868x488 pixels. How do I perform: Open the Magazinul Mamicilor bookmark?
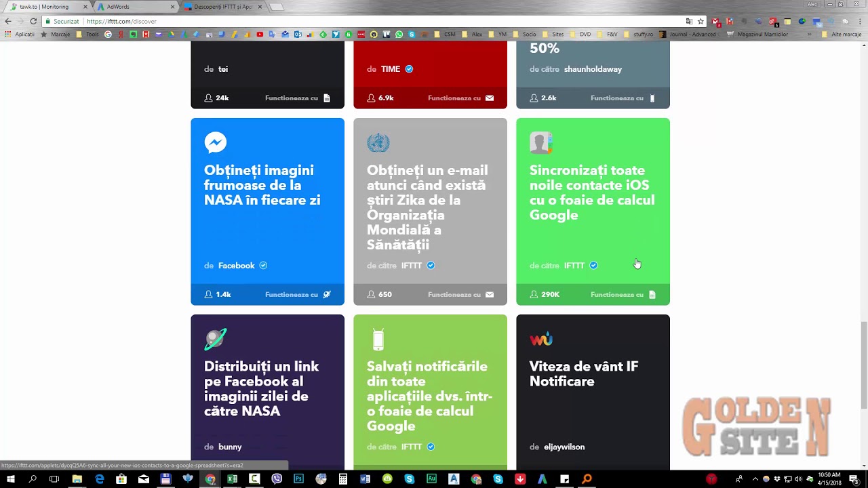coord(757,34)
